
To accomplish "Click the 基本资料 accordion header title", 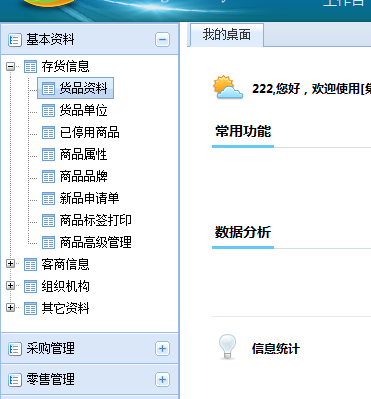I will pos(50,40).
